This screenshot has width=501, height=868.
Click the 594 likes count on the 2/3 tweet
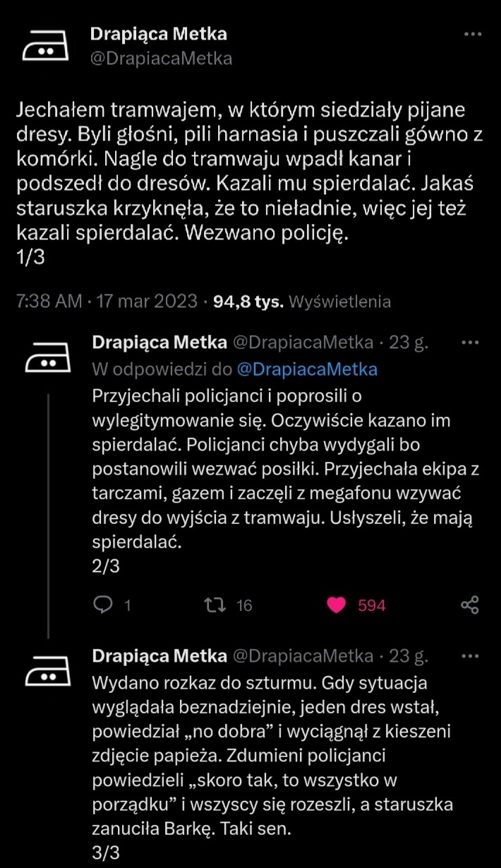click(x=372, y=605)
